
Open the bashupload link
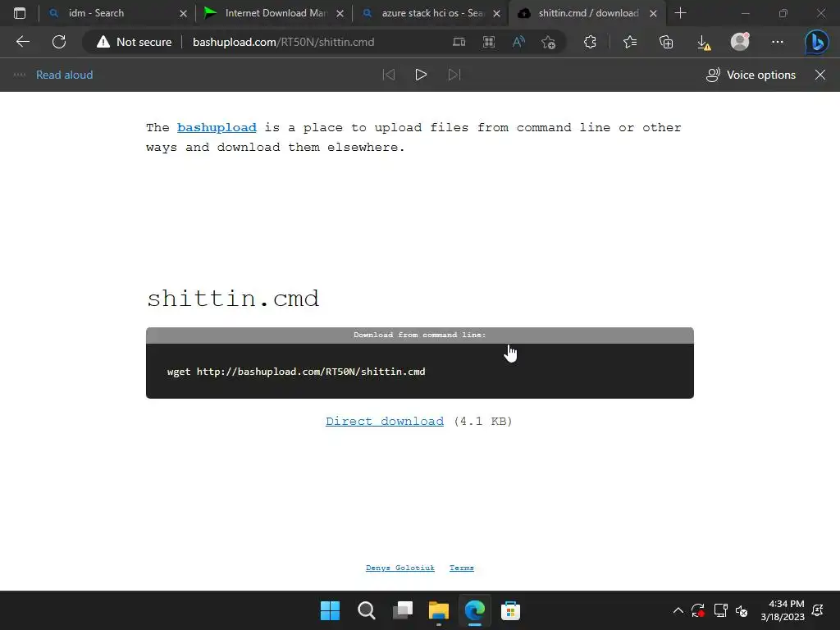tap(217, 127)
